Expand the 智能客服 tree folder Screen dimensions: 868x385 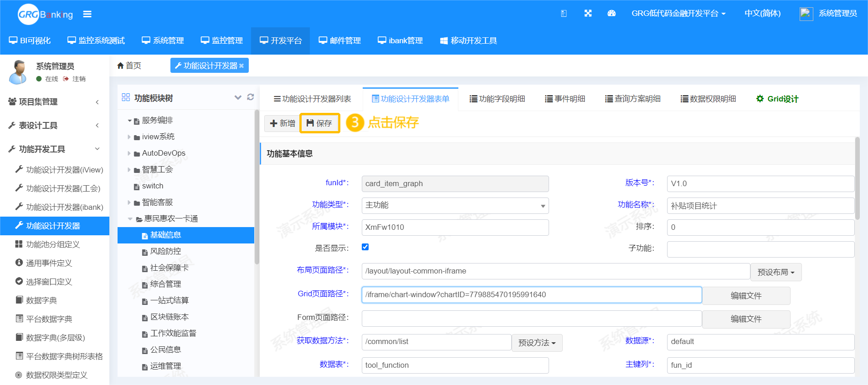129,203
